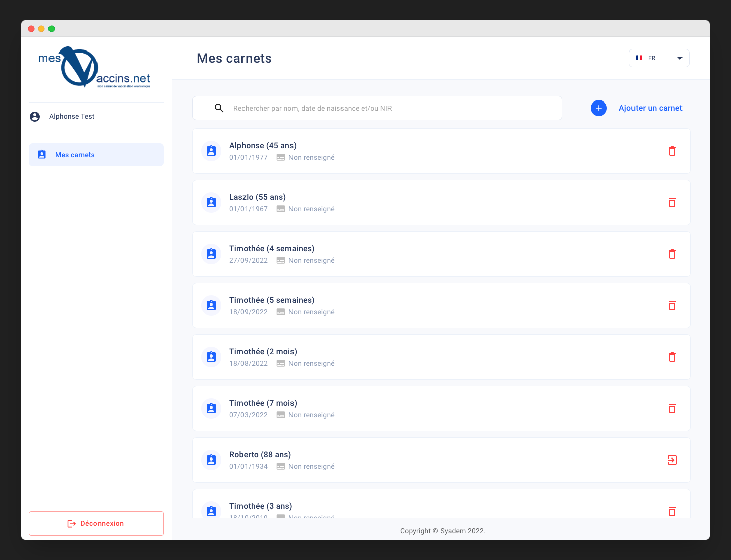Click the French flag icon in the language selector
This screenshot has width=731, height=560.
pyautogui.click(x=639, y=58)
